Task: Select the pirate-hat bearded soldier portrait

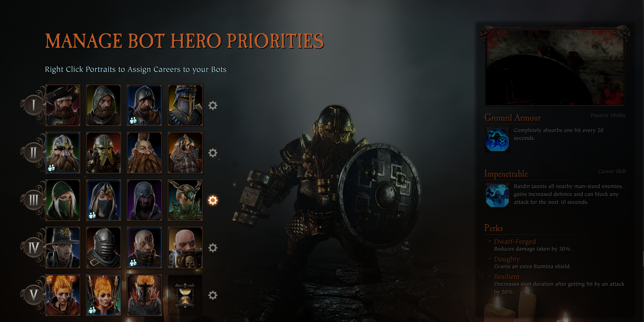Action: tap(63, 105)
